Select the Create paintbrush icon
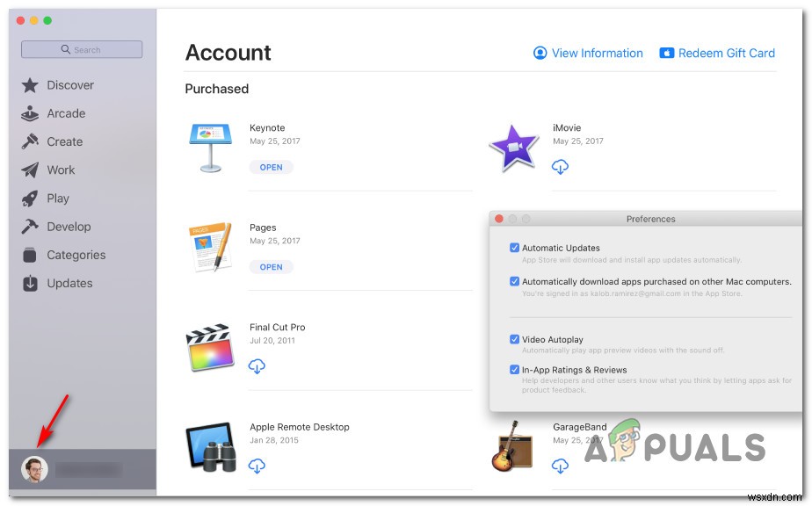Image resolution: width=812 pixels, height=506 pixels. point(30,141)
